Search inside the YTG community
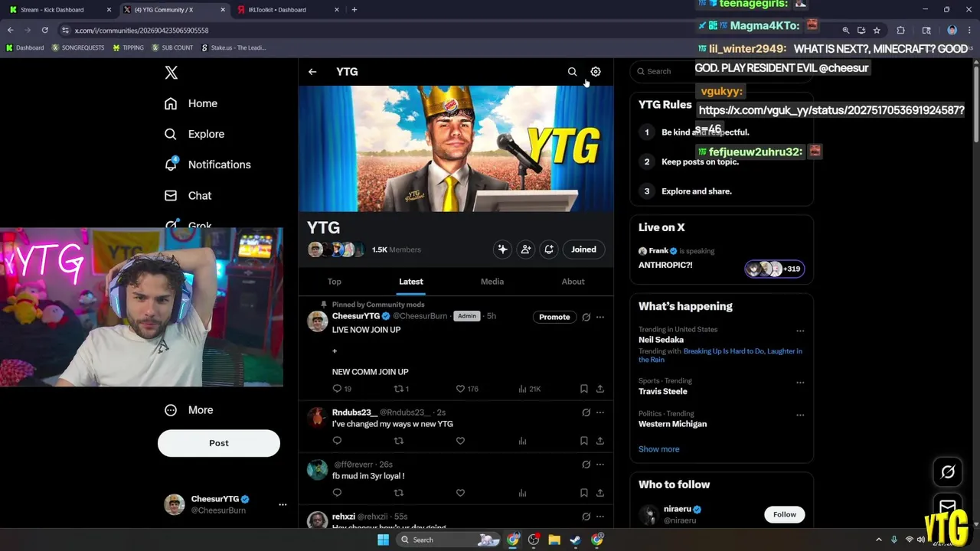980x551 pixels. click(572, 72)
